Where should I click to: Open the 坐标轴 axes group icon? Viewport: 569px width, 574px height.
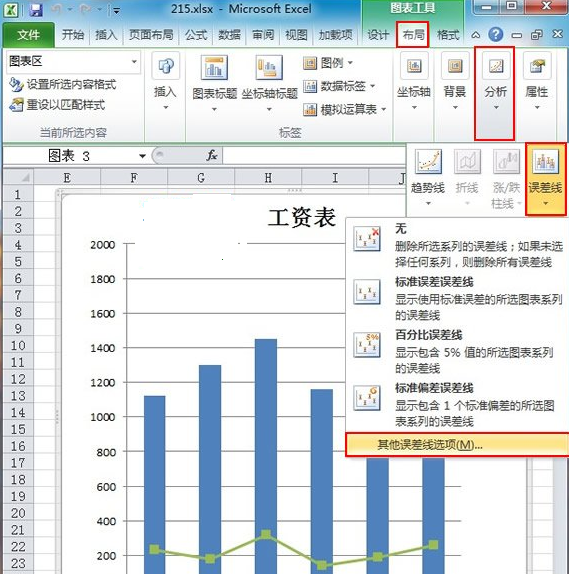click(414, 66)
